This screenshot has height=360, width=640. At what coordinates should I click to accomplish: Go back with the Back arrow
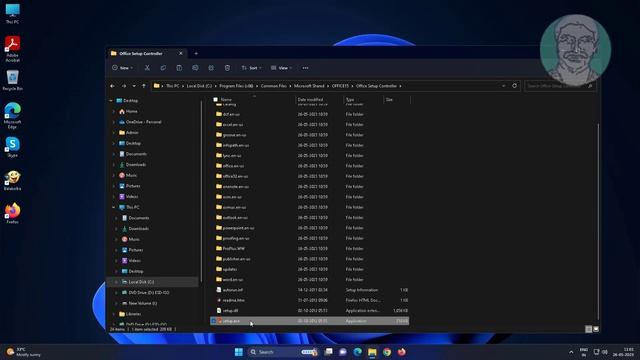tap(112, 86)
